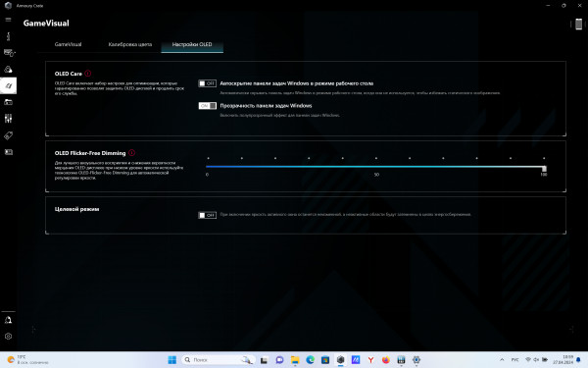Click Armoury Crate icon on the taskbar
The width and height of the screenshot is (588, 368).
point(340,360)
